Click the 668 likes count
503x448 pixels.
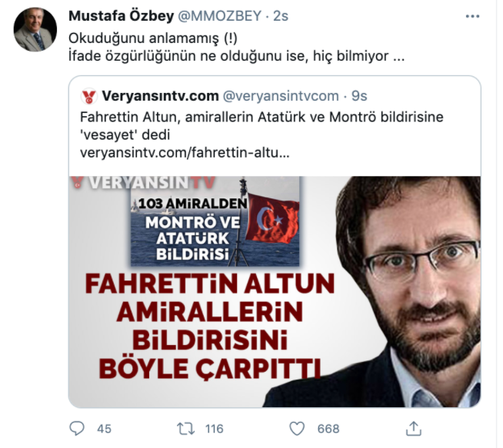pyautogui.click(x=328, y=429)
